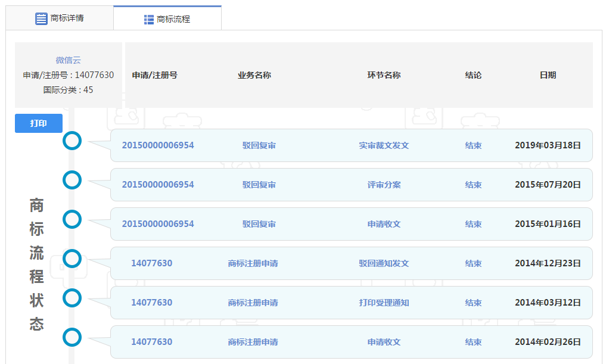The image size is (609, 364).
Task: Pick timeline circle for 2014年03月12日 entry
Action: (72, 298)
